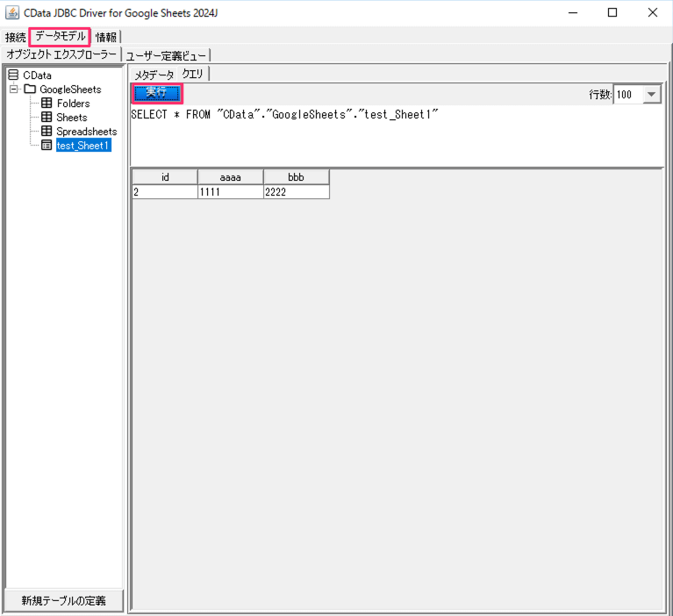Click the Folders table icon

click(x=47, y=103)
